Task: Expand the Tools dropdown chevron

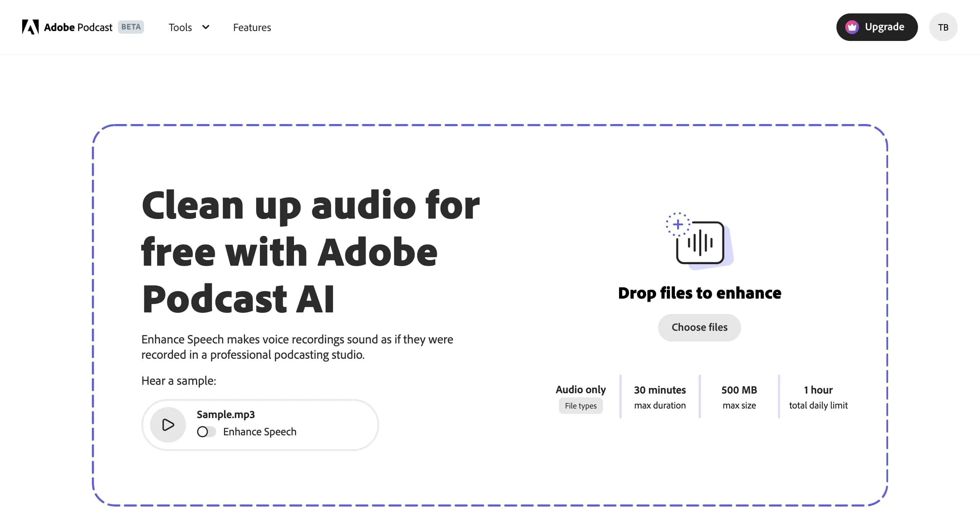Action: 206,27
